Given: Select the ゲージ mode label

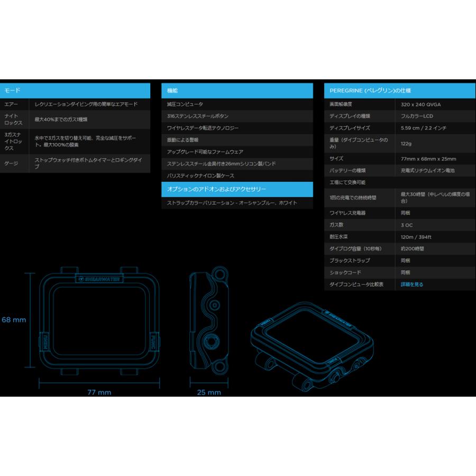Looking at the screenshot, I should (x=11, y=163).
